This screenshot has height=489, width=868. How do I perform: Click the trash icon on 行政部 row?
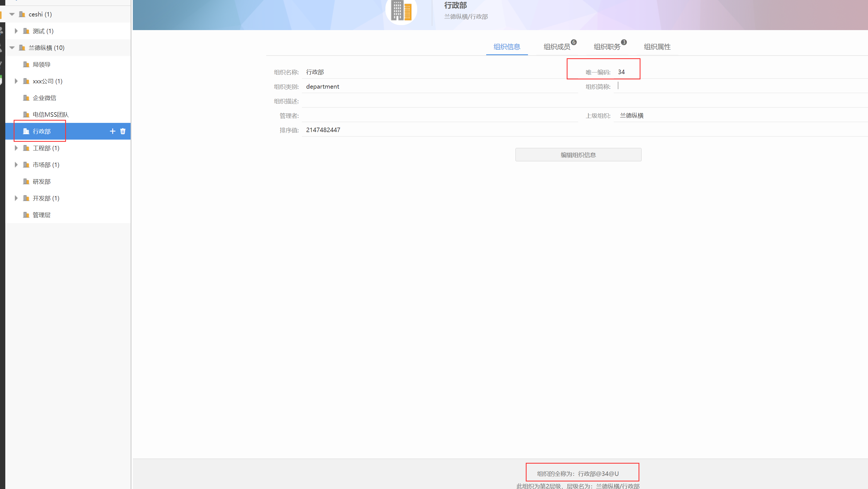coord(123,131)
